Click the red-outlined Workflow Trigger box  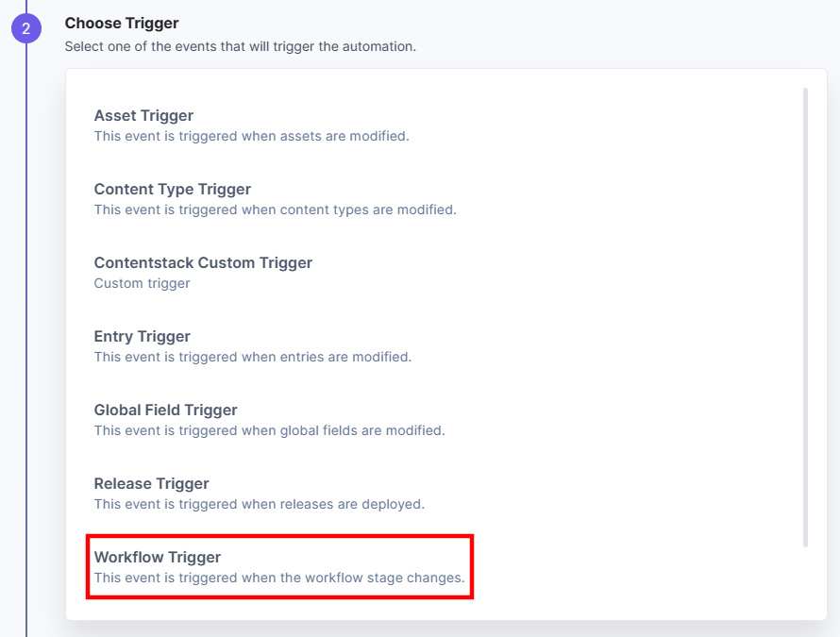(279, 566)
